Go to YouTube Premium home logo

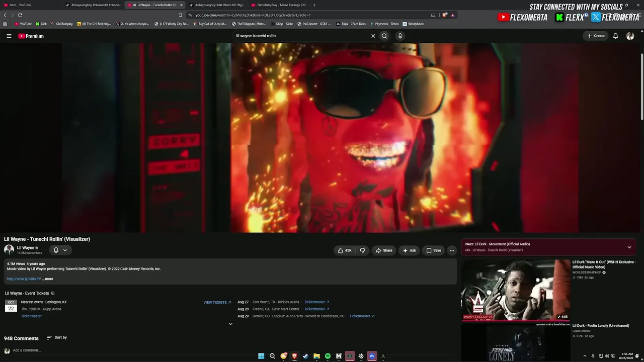(31, 36)
